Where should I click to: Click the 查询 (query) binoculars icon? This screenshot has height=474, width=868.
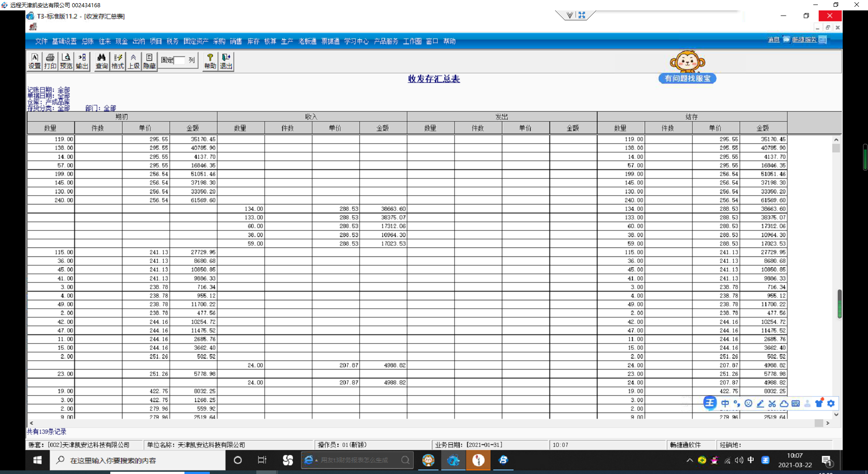102,61
